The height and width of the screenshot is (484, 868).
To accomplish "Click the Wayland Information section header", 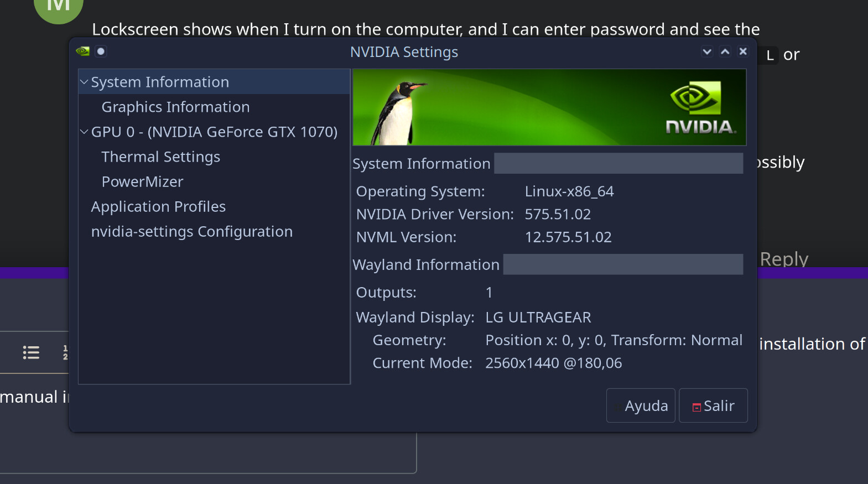I will click(426, 264).
